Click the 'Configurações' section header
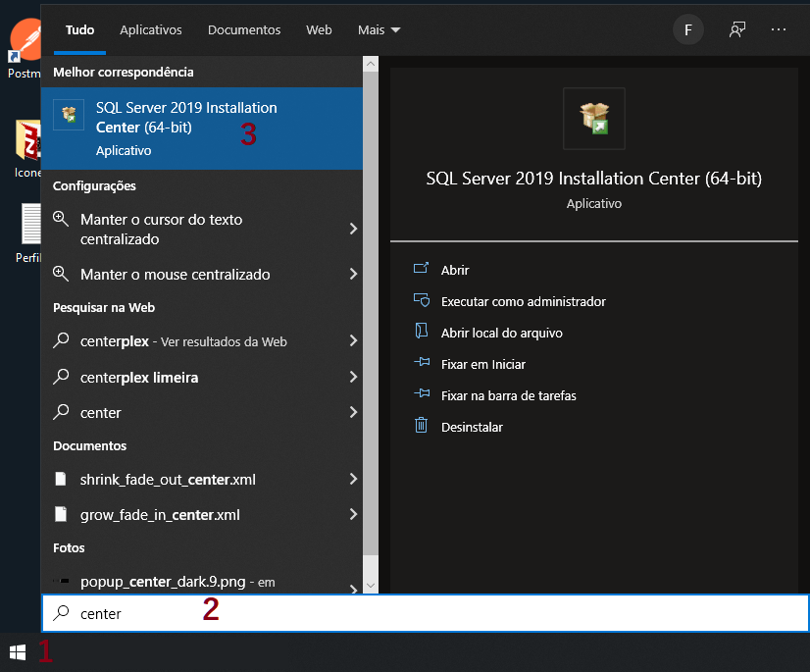 coord(94,186)
